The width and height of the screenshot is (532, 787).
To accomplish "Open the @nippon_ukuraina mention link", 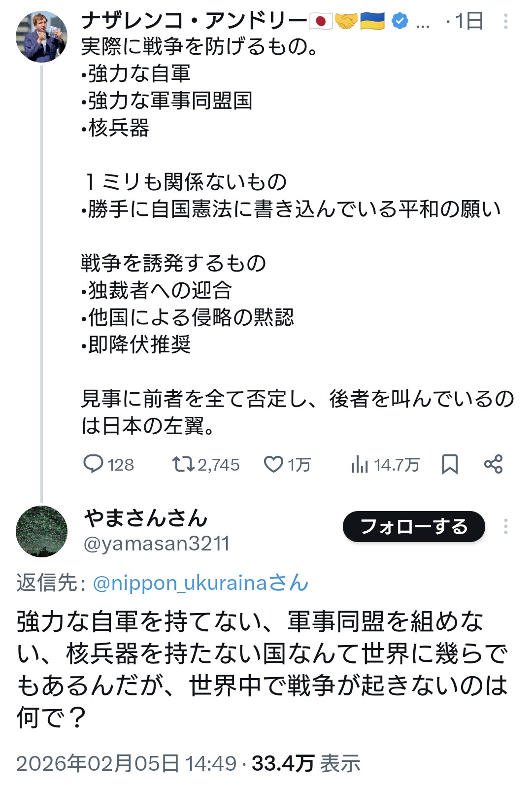I will tap(200, 583).
